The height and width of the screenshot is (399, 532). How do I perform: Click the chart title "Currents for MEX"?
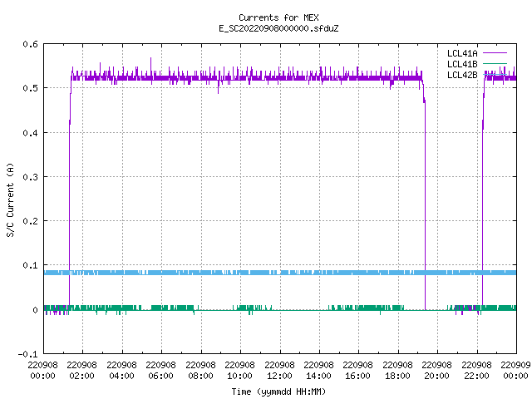click(x=278, y=17)
